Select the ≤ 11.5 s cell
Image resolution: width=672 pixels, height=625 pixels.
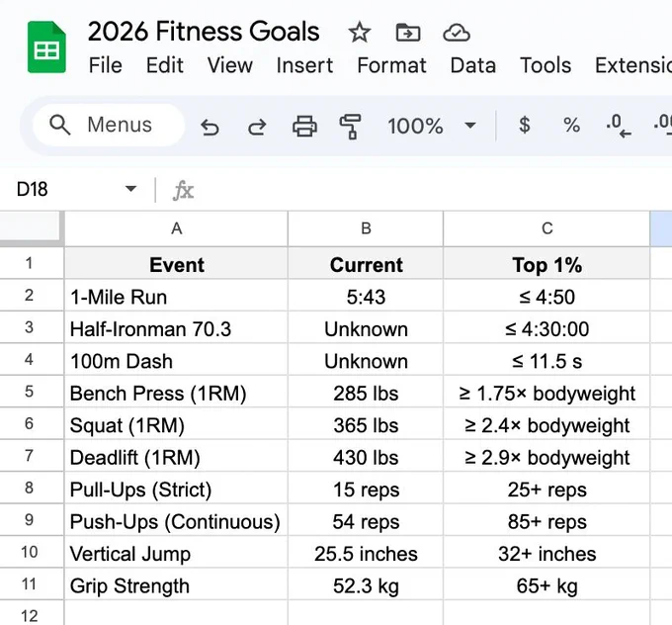[546, 359]
